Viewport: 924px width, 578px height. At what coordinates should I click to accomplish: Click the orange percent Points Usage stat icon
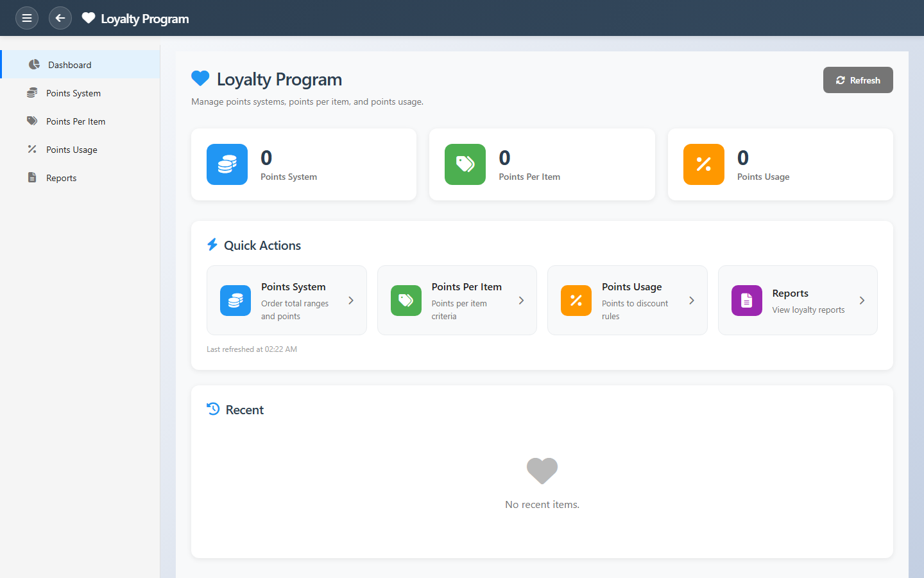coord(704,164)
